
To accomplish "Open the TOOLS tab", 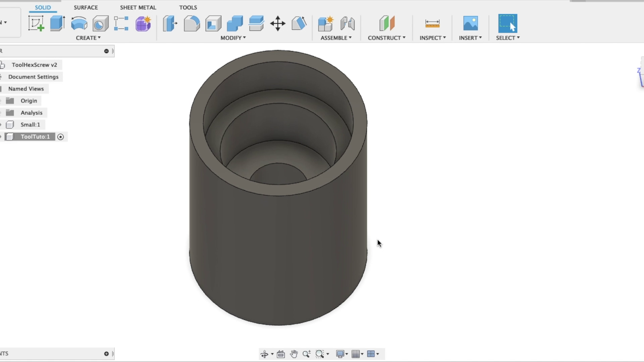I will click(x=188, y=7).
